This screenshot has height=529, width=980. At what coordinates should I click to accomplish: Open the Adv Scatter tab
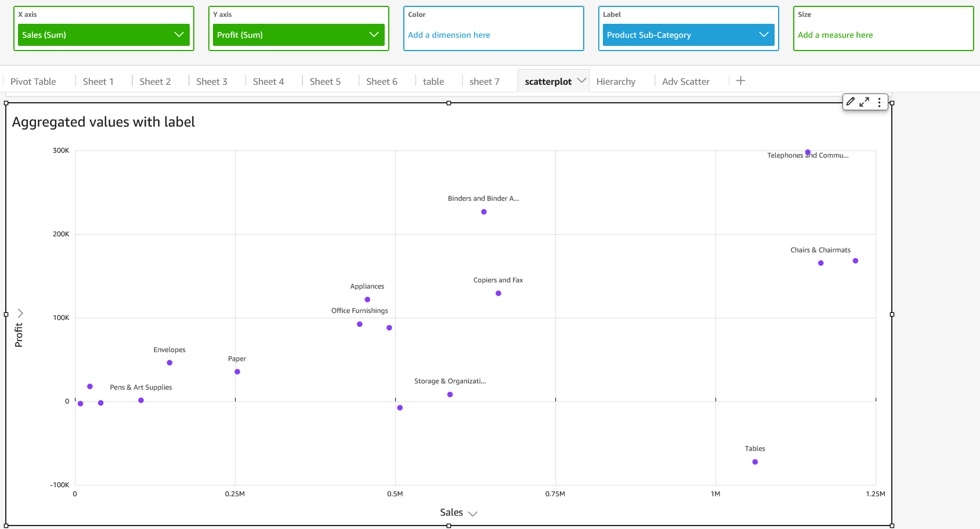tap(685, 82)
